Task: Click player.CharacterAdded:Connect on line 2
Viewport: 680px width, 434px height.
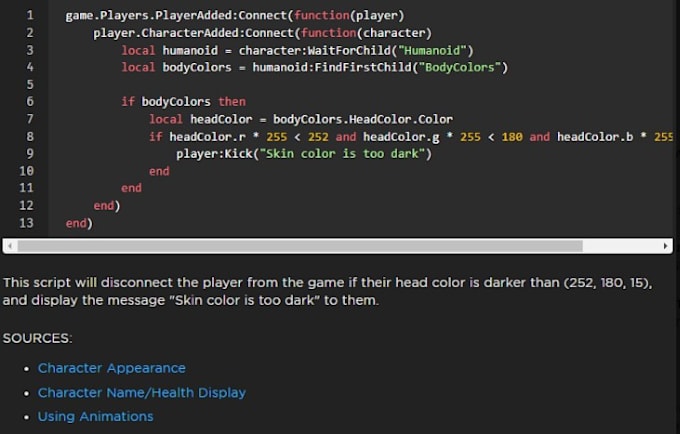Action: click(x=193, y=33)
